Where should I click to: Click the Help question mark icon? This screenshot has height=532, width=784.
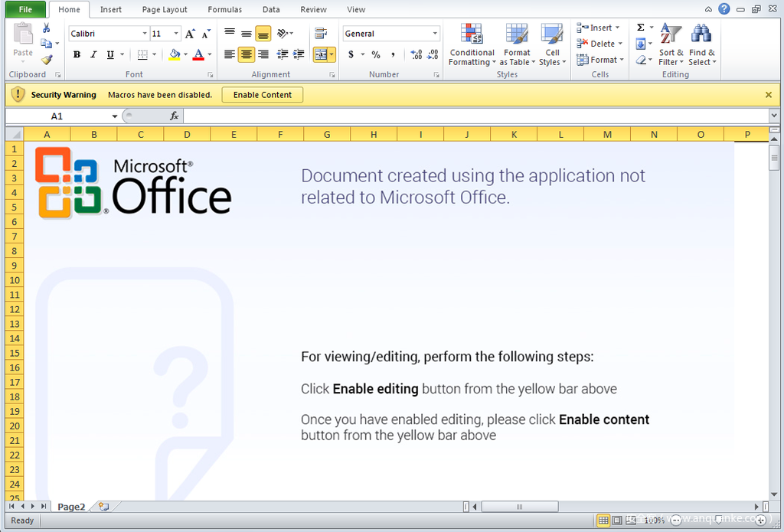[x=724, y=9]
